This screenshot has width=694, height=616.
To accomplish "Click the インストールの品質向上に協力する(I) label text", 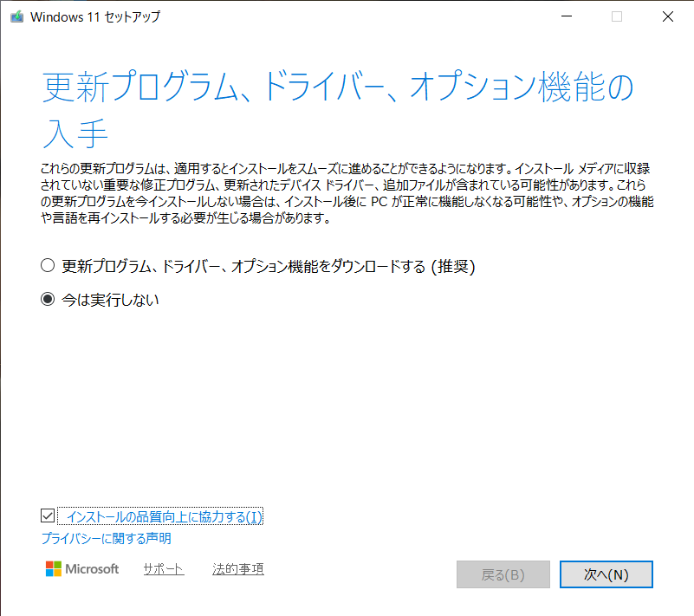I will (x=164, y=517).
